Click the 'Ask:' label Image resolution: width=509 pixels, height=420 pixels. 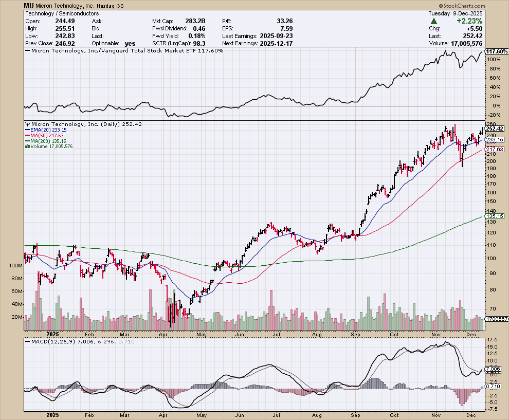tap(97, 21)
